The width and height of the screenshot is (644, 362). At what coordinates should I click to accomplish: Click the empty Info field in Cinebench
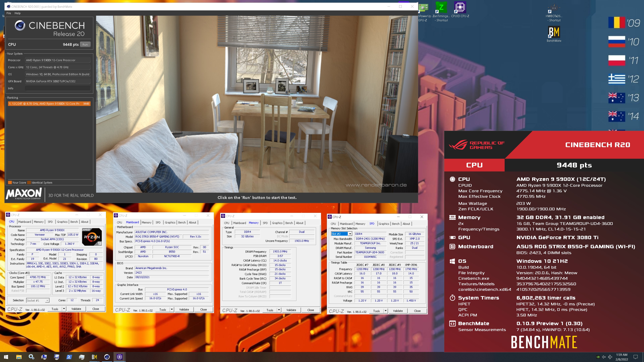[x=58, y=88]
